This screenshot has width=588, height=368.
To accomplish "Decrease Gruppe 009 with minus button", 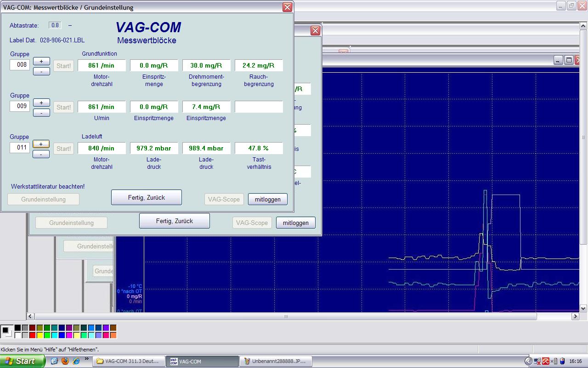I will point(41,113).
